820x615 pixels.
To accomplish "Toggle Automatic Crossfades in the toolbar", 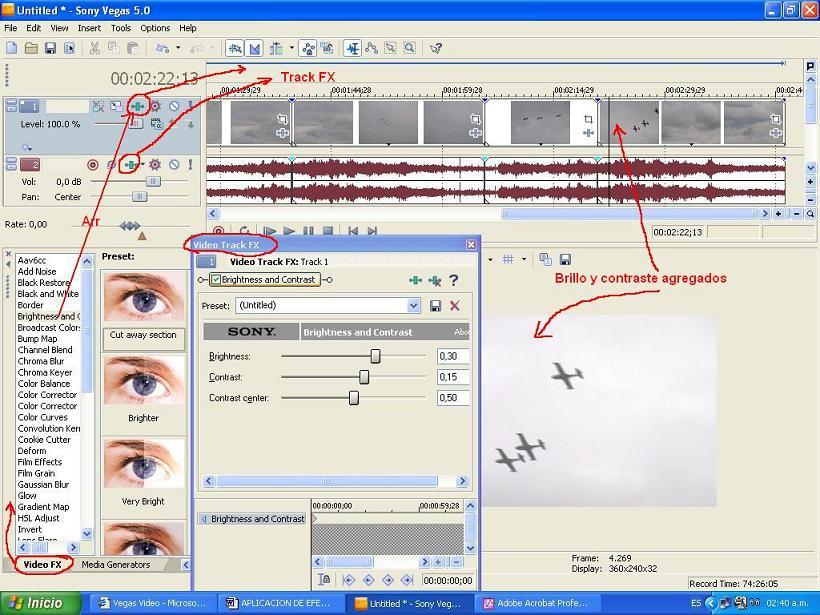I will [x=255, y=48].
